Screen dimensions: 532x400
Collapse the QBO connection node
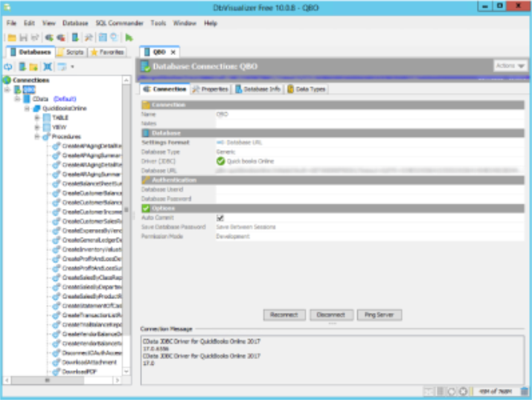[7, 89]
